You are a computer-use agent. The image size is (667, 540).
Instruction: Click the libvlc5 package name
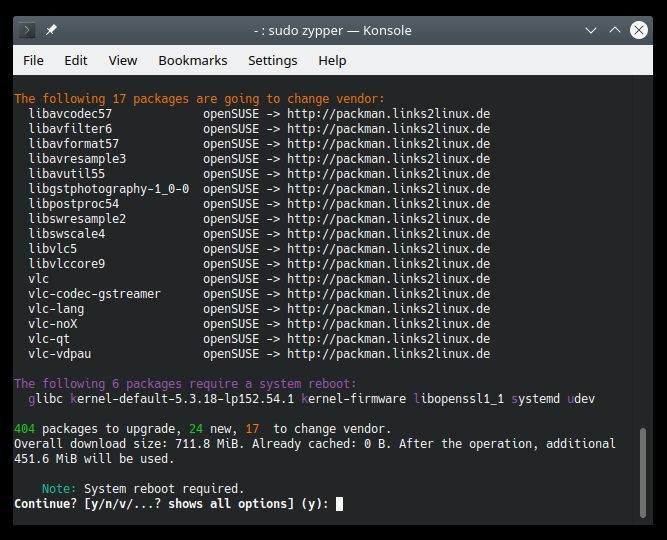coord(53,249)
